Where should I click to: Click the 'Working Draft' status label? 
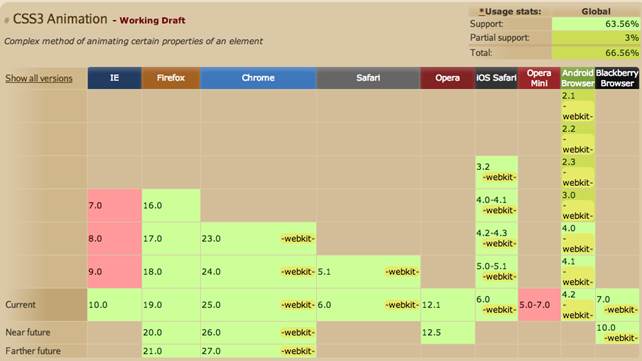(x=152, y=20)
